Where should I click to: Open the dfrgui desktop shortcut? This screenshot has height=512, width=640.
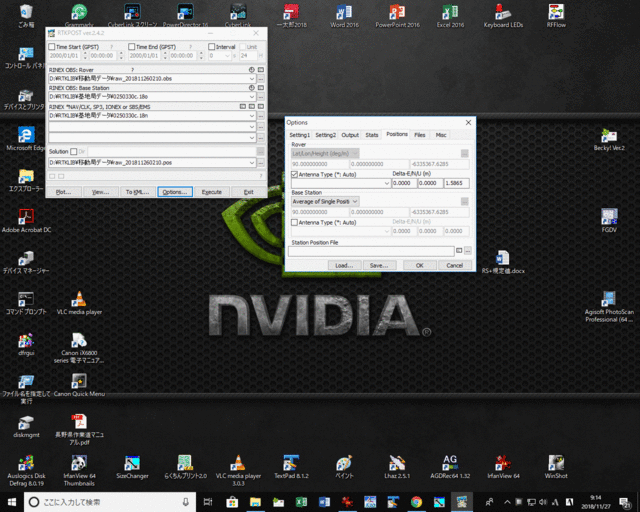[26, 344]
